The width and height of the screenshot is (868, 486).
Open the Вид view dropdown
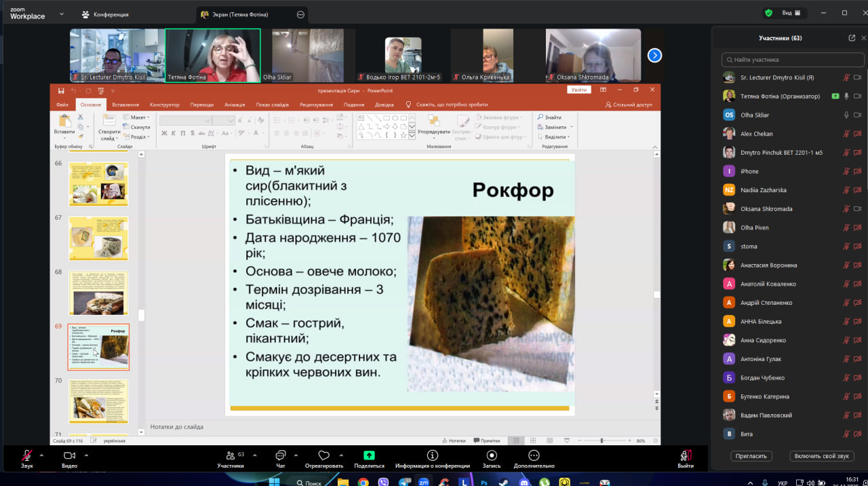coord(791,13)
